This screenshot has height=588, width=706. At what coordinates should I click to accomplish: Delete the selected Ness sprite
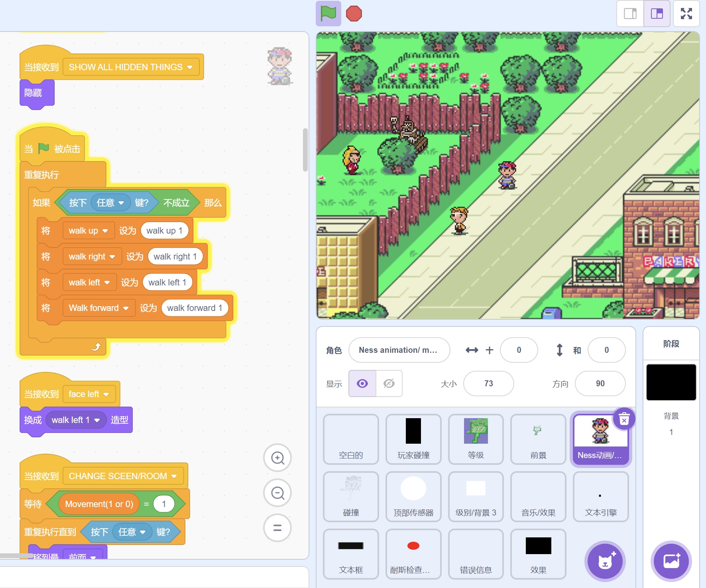(x=624, y=419)
